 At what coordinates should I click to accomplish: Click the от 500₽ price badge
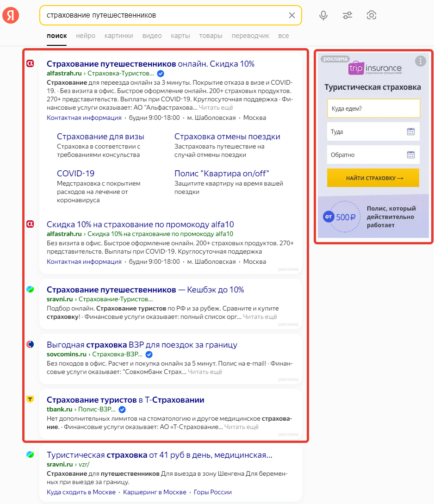tap(341, 217)
